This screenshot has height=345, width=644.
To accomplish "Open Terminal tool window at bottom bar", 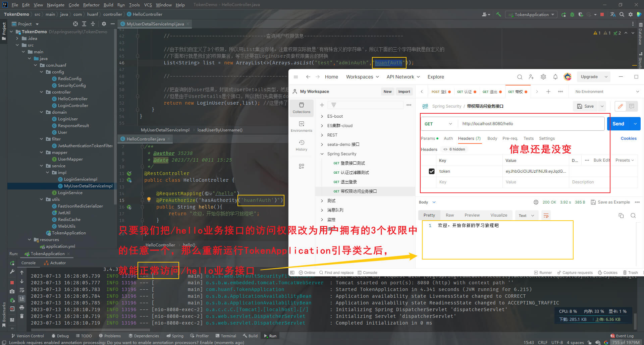I will [x=226, y=336].
